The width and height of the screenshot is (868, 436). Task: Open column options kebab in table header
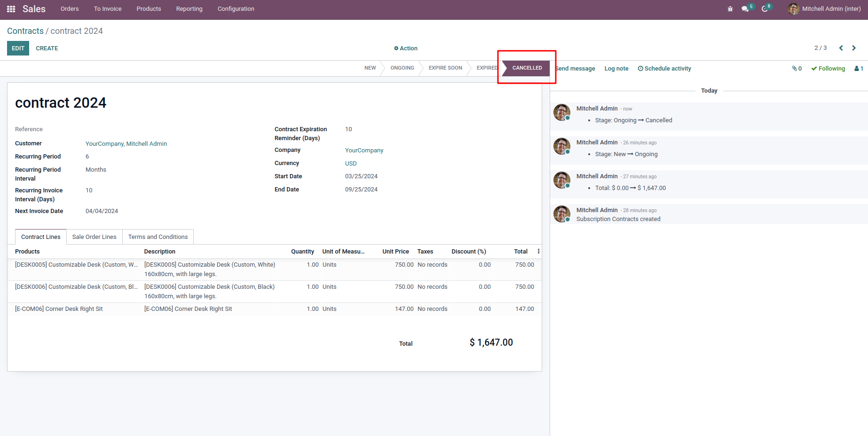point(538,252)
